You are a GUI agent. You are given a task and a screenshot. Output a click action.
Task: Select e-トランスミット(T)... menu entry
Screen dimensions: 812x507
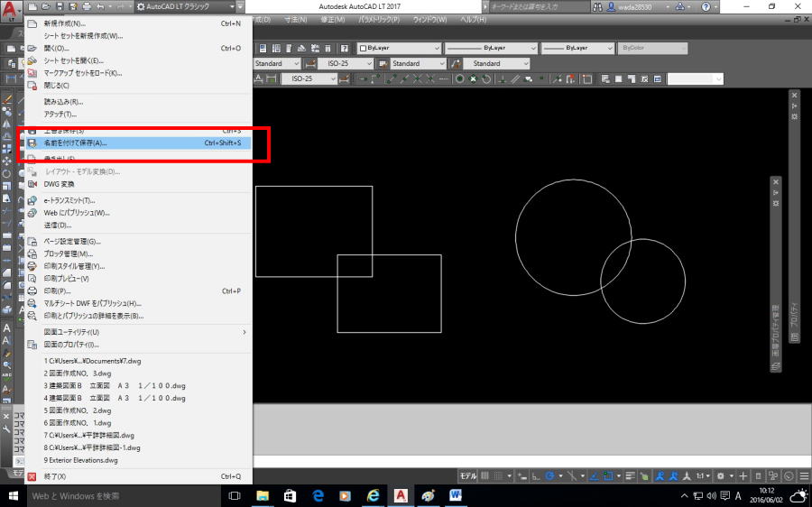coord(139,200)
